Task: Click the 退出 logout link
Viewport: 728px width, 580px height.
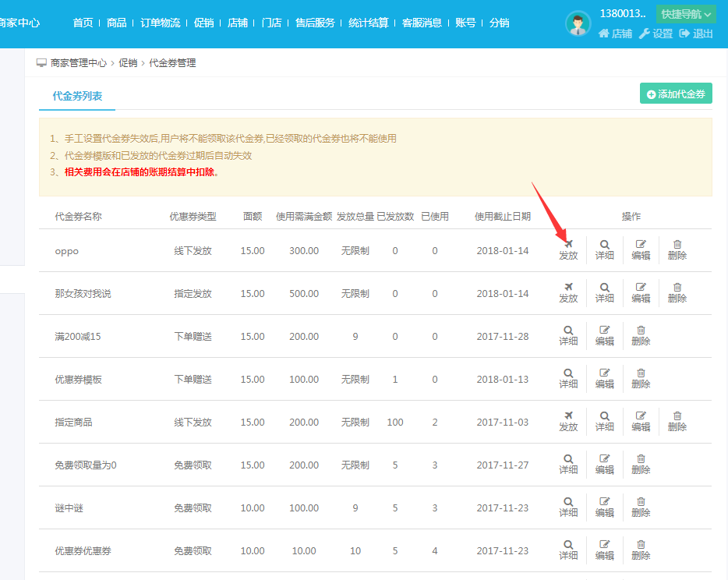Action: click(x=696, y=34)
